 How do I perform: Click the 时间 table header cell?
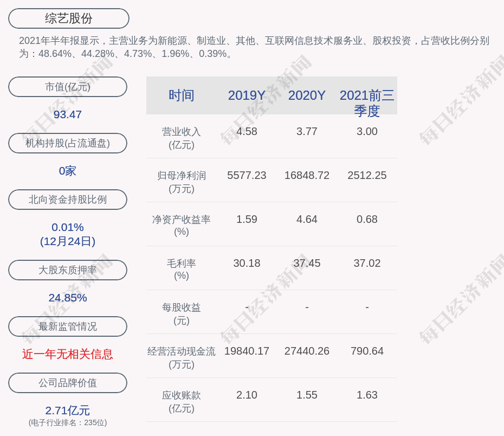coord(182,95)
